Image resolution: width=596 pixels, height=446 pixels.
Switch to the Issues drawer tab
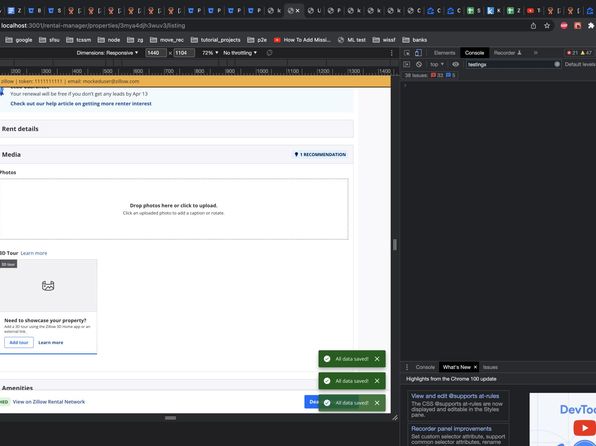click(x=490, y=367)
